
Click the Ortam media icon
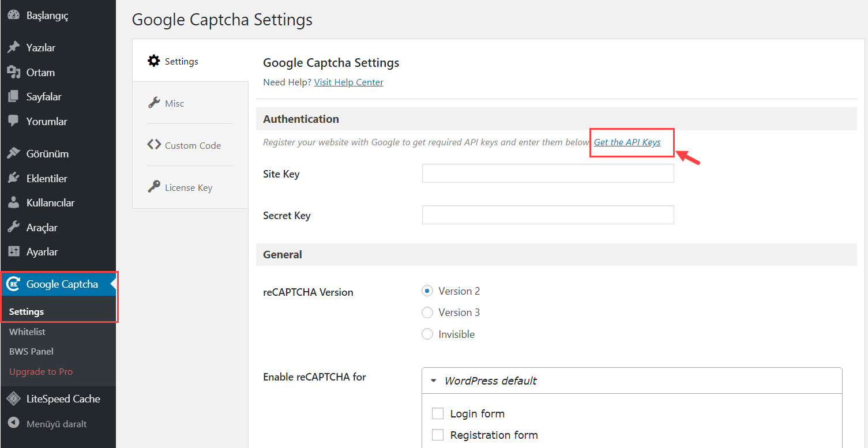pos(13,73)
